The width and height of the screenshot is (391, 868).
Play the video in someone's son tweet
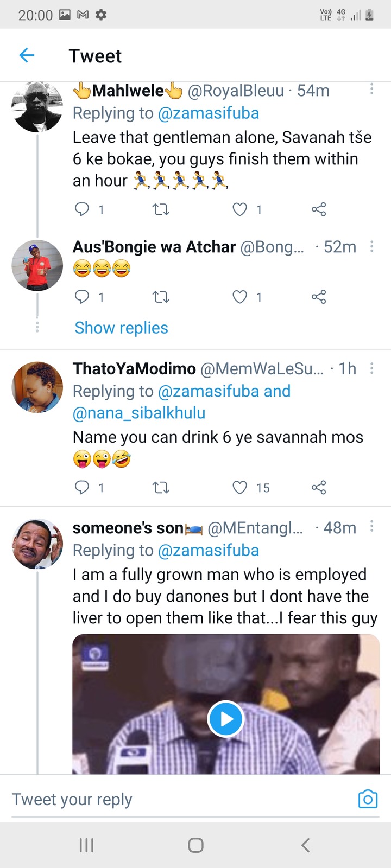point(225,719)
